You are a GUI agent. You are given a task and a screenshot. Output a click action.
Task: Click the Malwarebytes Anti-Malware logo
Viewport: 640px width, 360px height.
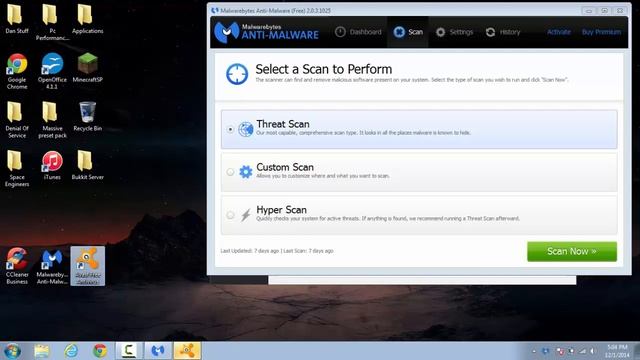click(267, 32)
